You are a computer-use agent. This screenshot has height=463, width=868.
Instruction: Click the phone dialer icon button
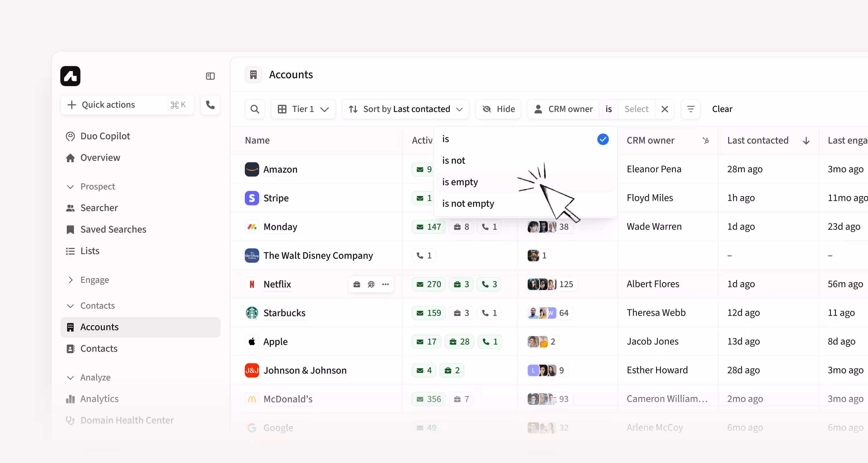pos(210,105)
